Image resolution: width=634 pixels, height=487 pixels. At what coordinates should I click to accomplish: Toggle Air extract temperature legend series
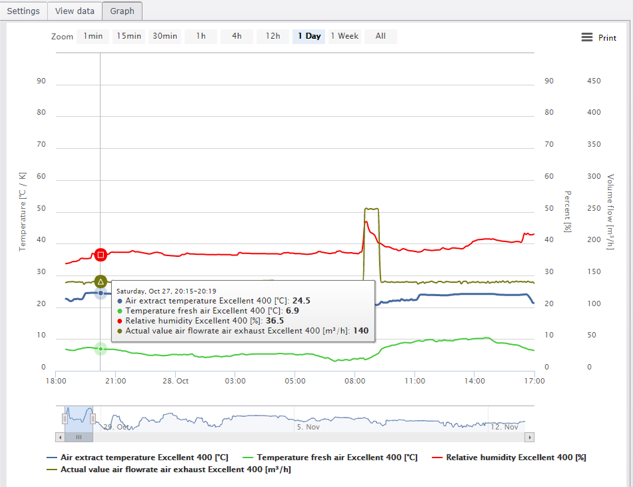138,457
